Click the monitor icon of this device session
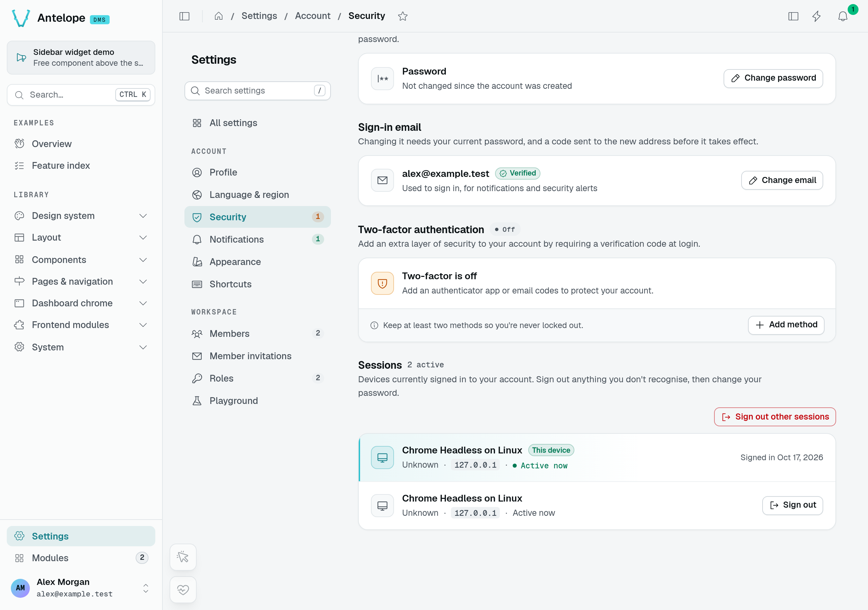 click(x=382, y=457)
